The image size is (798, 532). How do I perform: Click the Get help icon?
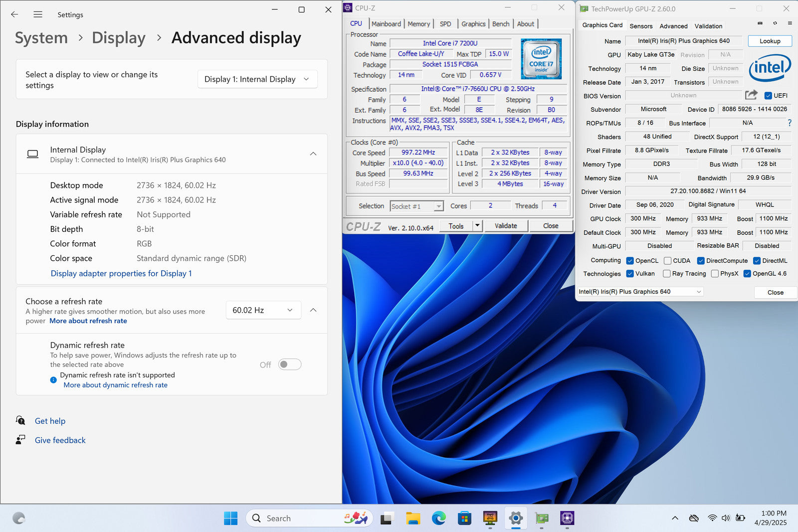click(x=20, y=421)
